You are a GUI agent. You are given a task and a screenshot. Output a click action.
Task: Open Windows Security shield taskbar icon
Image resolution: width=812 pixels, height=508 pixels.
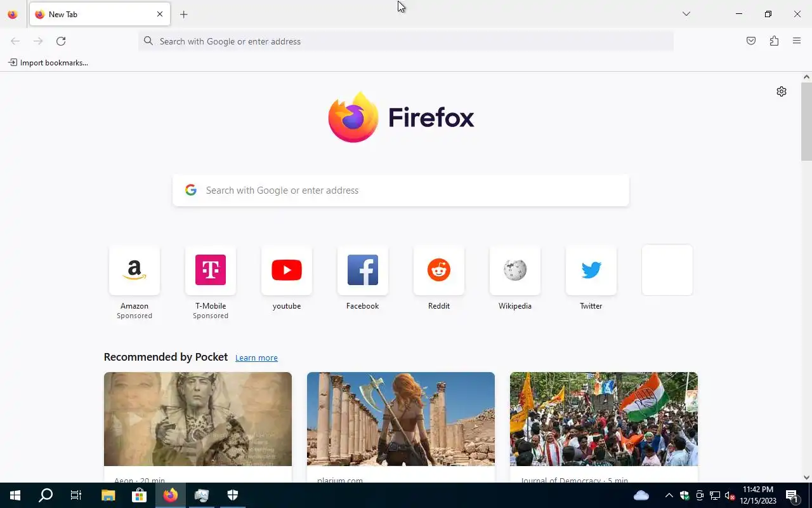[233, 495]
